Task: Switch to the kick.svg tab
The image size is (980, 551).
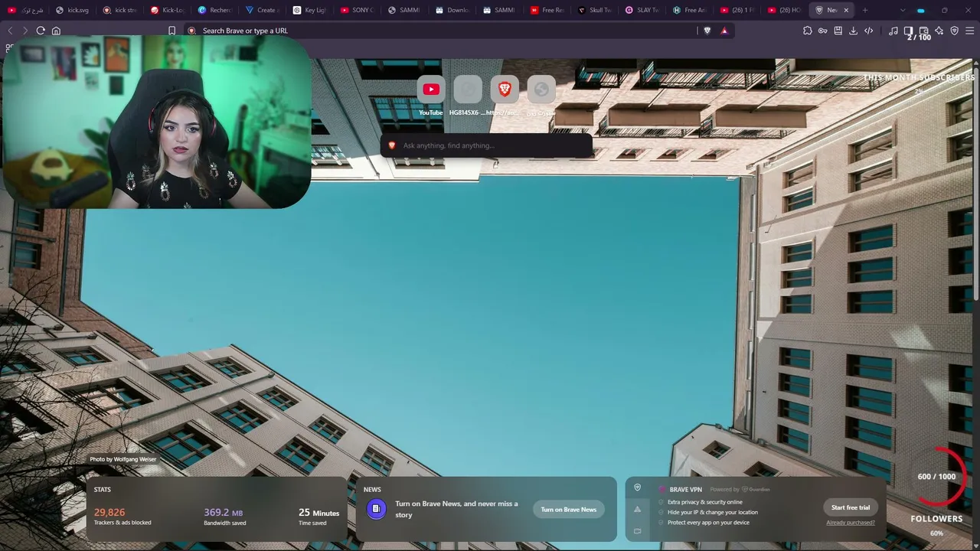Action: 71,10
